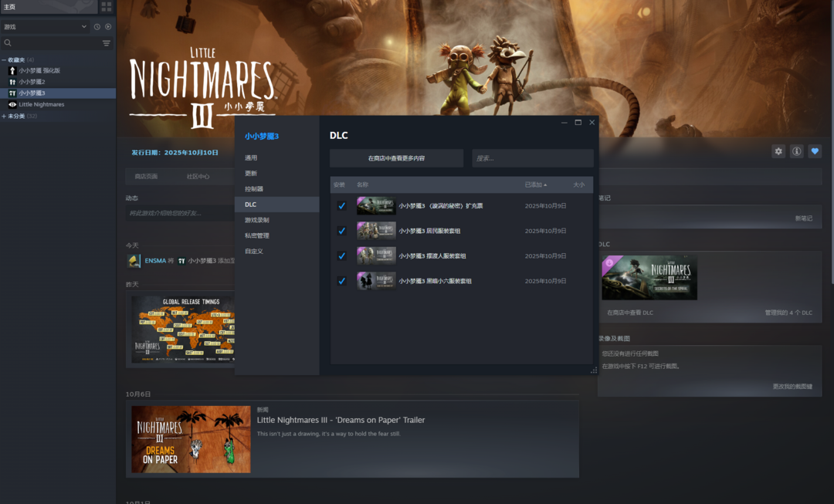Open the 游戏录制 properties section

(x=257, y=220)
